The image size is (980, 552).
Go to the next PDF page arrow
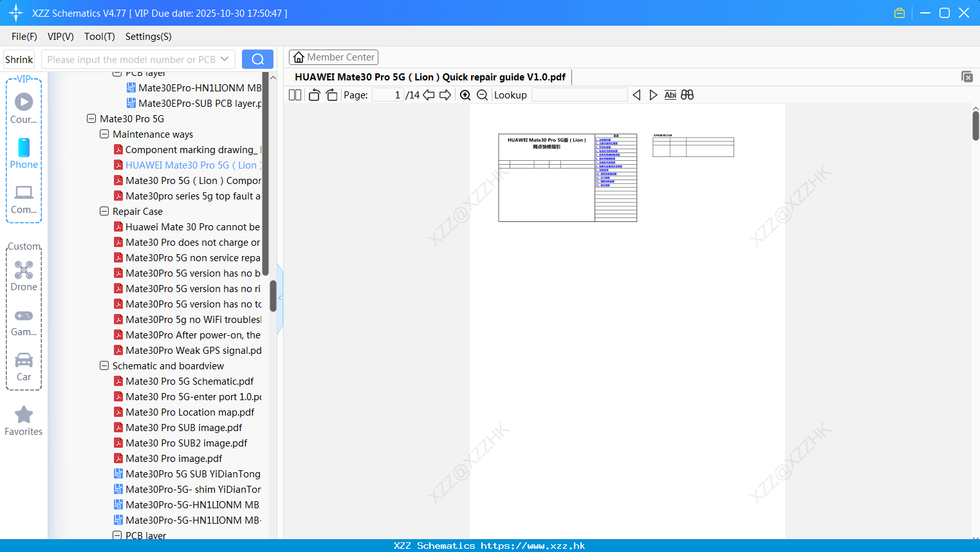tap(445, 95)
